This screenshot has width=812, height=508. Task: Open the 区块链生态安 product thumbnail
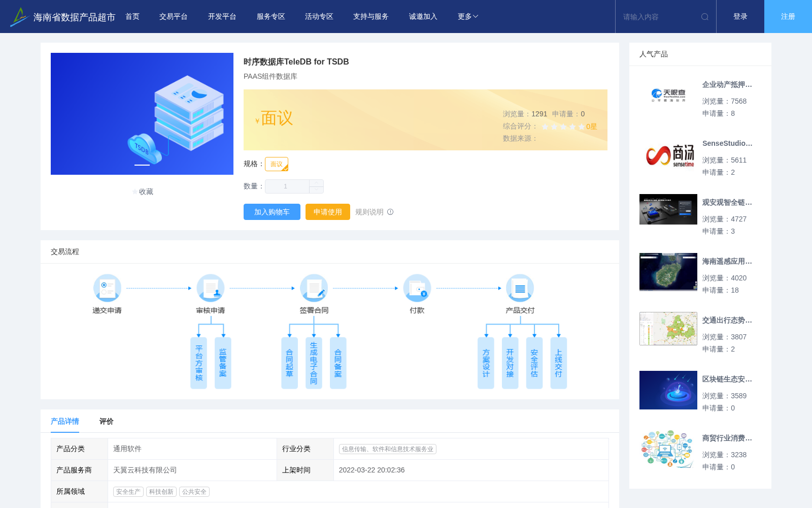pyautogui.click(x=668, y=390)
